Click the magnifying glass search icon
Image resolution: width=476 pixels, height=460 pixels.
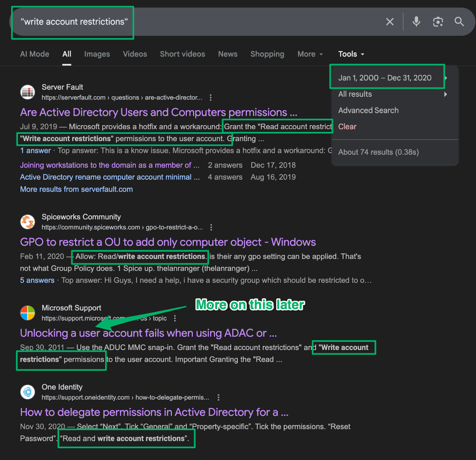click(459, 22)
